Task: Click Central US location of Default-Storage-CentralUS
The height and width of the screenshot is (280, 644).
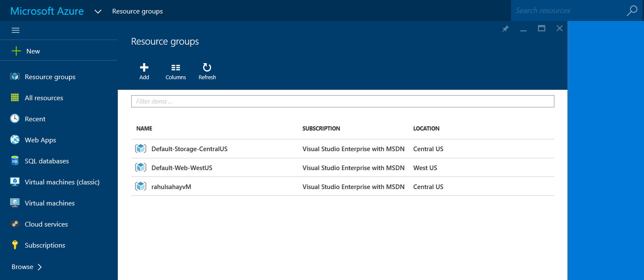Action: click(x=428, y=149)
